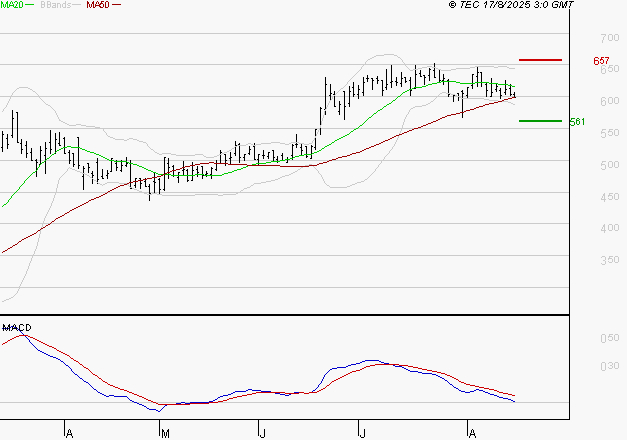Click the 500 price axis label
627x440 pixels.
point(609,165)
